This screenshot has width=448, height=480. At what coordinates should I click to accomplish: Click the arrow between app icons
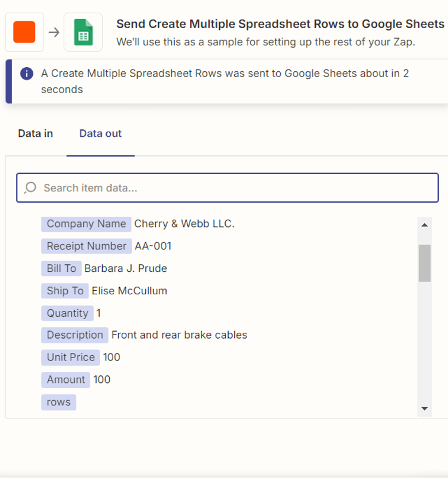[x=54, y=32]
